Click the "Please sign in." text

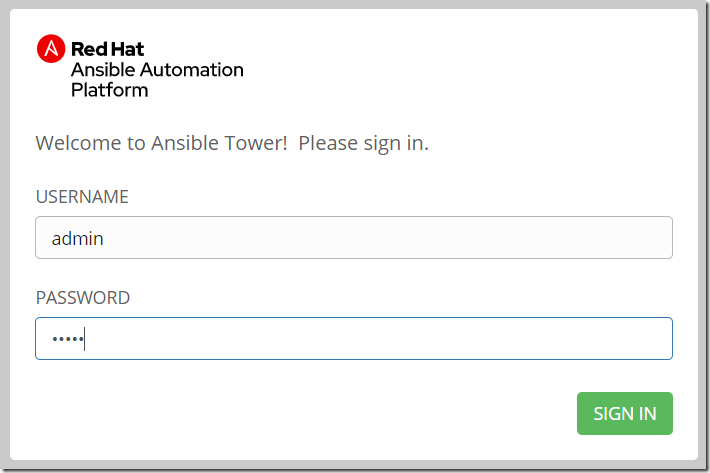[x=364, y=143]
